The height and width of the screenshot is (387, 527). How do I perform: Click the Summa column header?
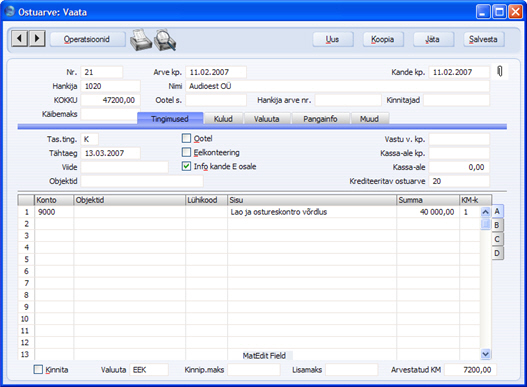coord(428,200)
